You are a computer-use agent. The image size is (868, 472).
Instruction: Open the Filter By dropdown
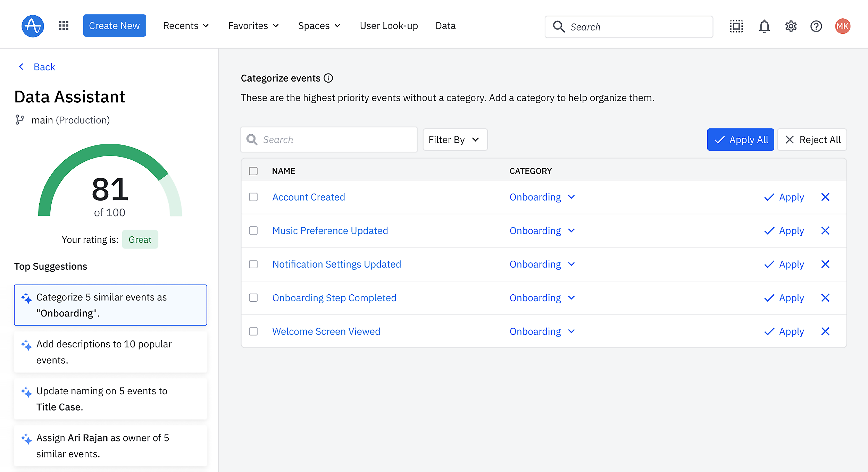pos(455,140)
